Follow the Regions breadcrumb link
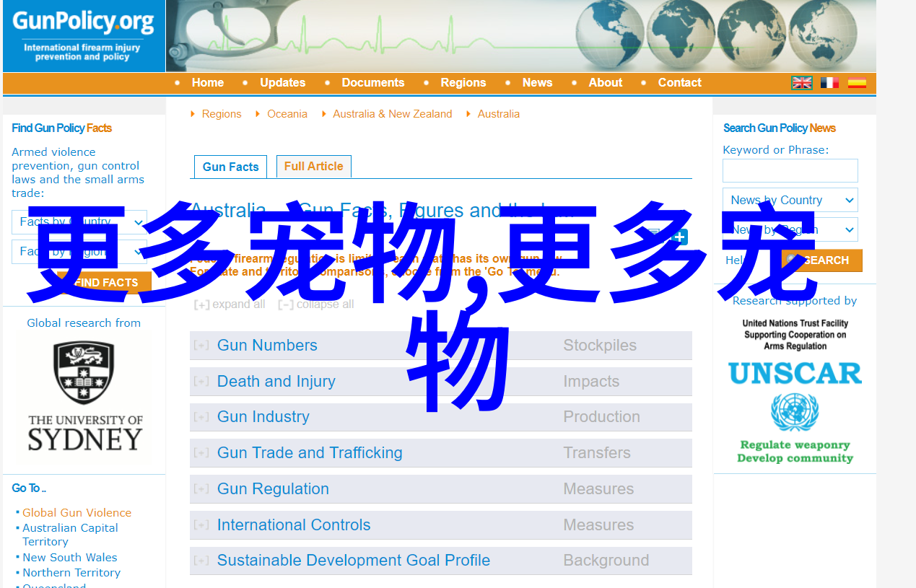Viewport: 916px width, 588px height. [x=222, y=114]
